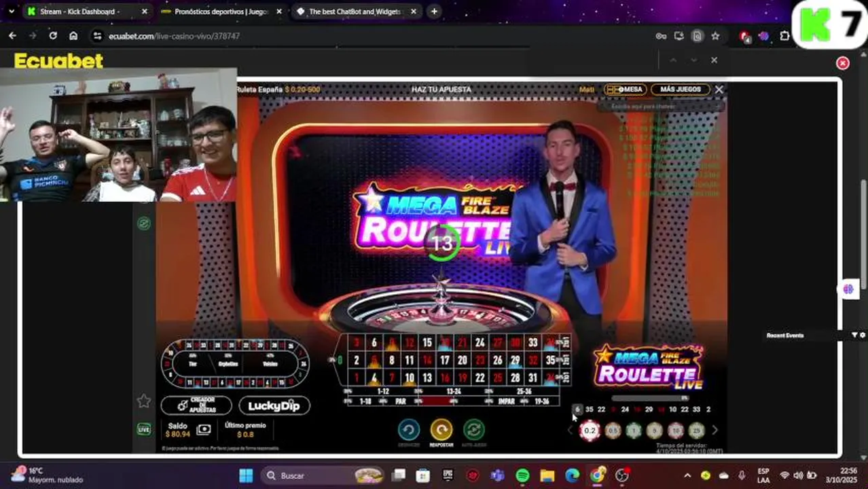
Task: Bet on 19-36 high numbers
Action: point(541,401)
